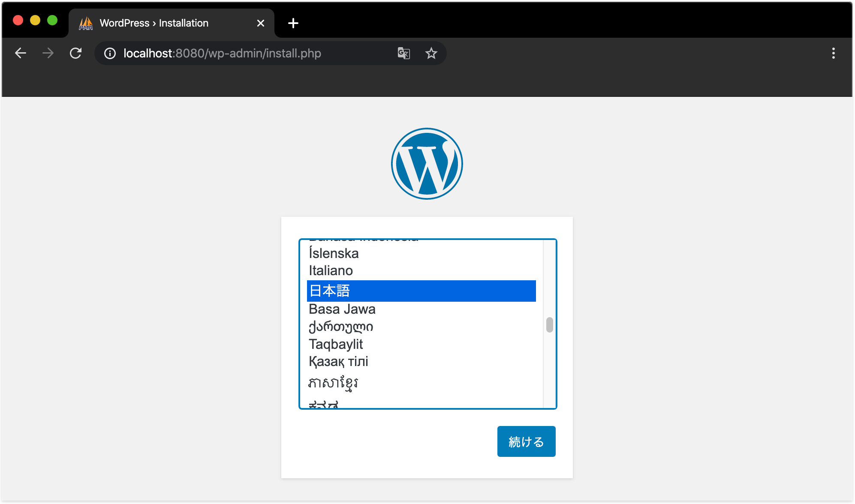Select Taqbaylit in the language selector
Viewport: 855px width, 504px height.
point(335,344)
